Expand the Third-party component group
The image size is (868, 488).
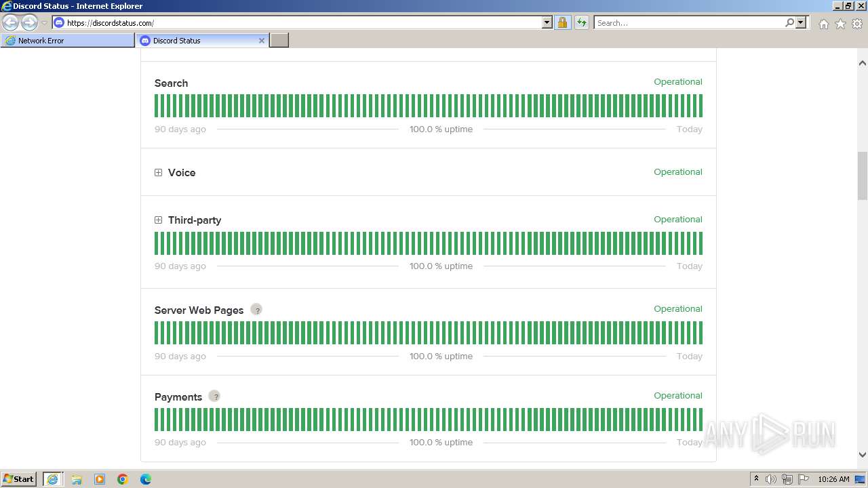click(158, 220)
